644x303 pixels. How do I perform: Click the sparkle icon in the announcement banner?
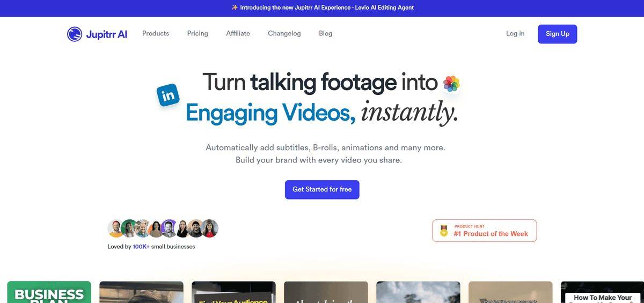pyautogui.click(x=235, y=8)
